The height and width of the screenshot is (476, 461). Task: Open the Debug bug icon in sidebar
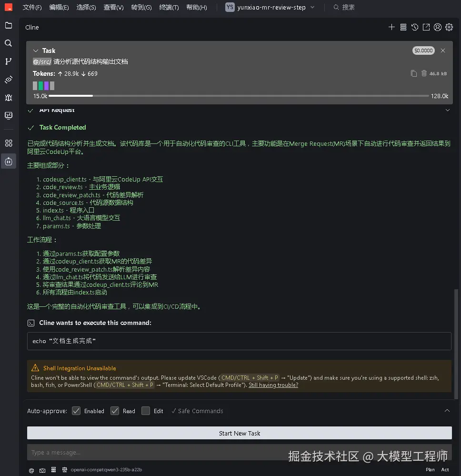pos(9,98)
